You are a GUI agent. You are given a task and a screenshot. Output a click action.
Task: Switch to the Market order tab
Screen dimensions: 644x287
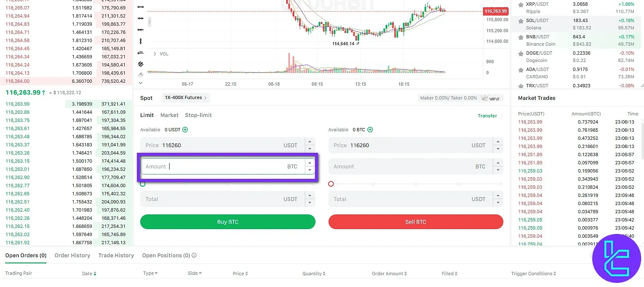[x=169, y=115]
